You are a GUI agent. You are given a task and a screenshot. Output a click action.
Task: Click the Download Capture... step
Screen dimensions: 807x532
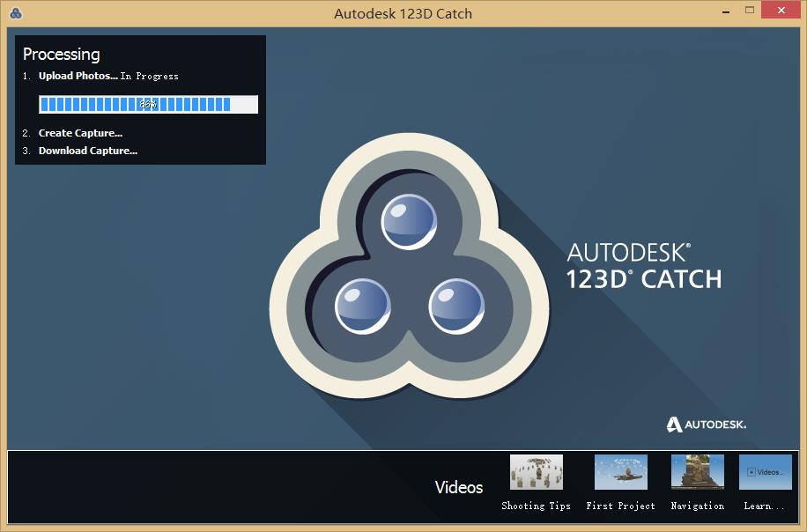(x=88, y=151)
